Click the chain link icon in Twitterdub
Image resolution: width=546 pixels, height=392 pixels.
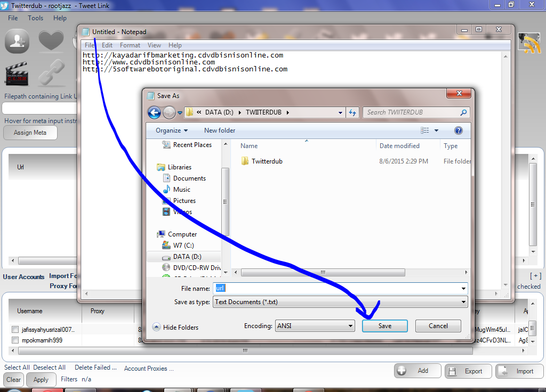coord(52,72)
